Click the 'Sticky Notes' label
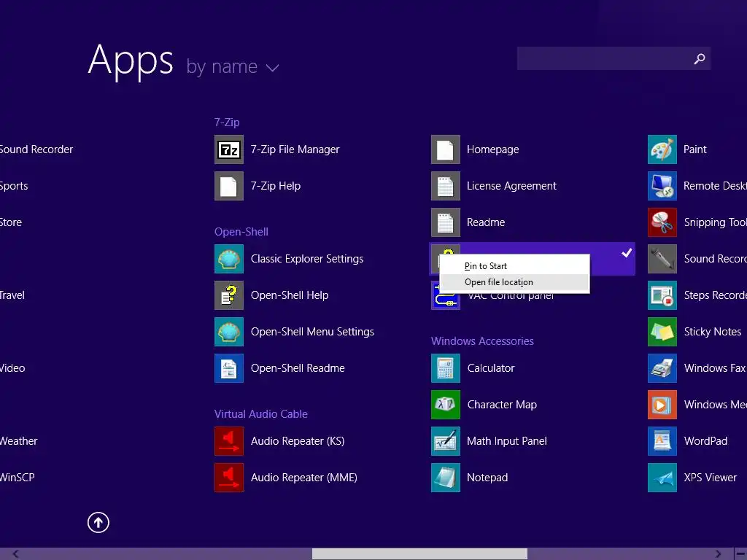 pyautogui.click(x=713, y=332)
